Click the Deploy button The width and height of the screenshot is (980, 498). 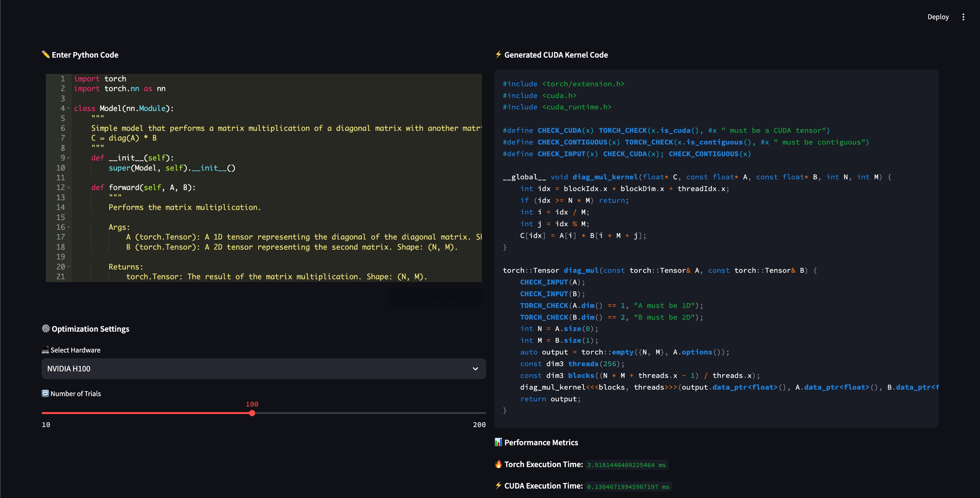(938, 17)
